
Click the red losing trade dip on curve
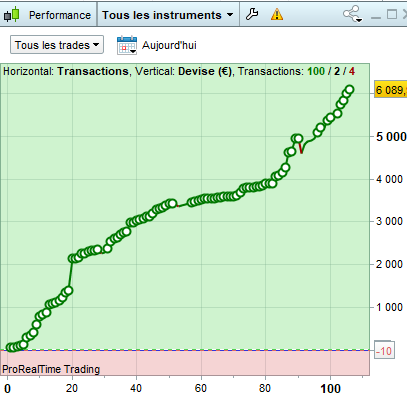pyautogui.click(x=301, y=148)
